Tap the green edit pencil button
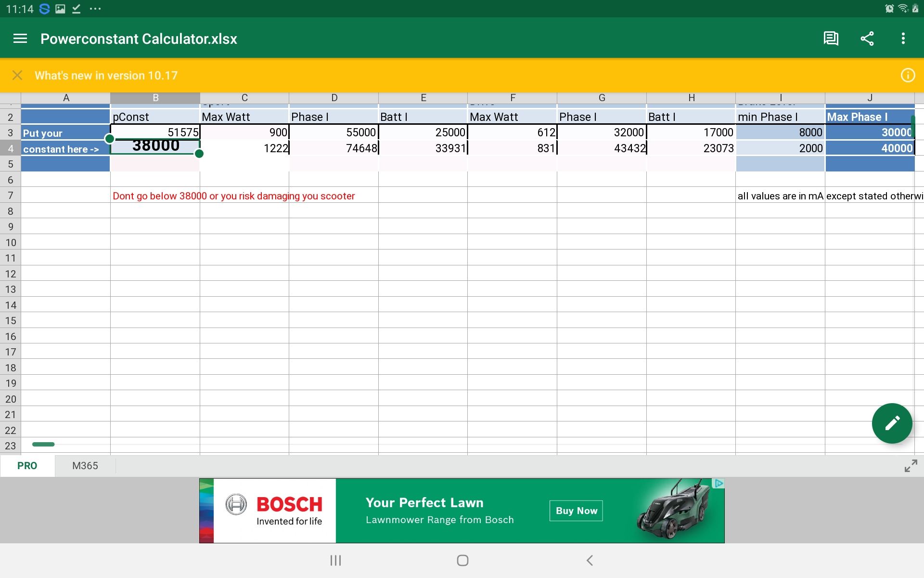Screen dimensions: 924x578 [892, 423]
